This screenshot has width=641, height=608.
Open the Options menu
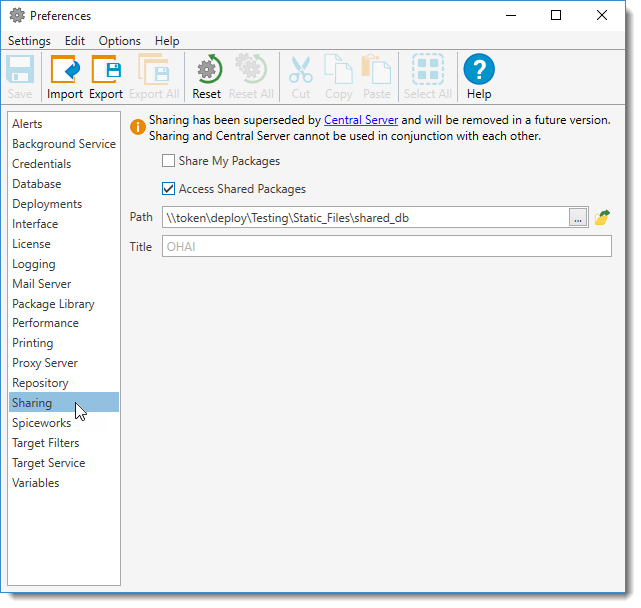click(x=119, y=41)
